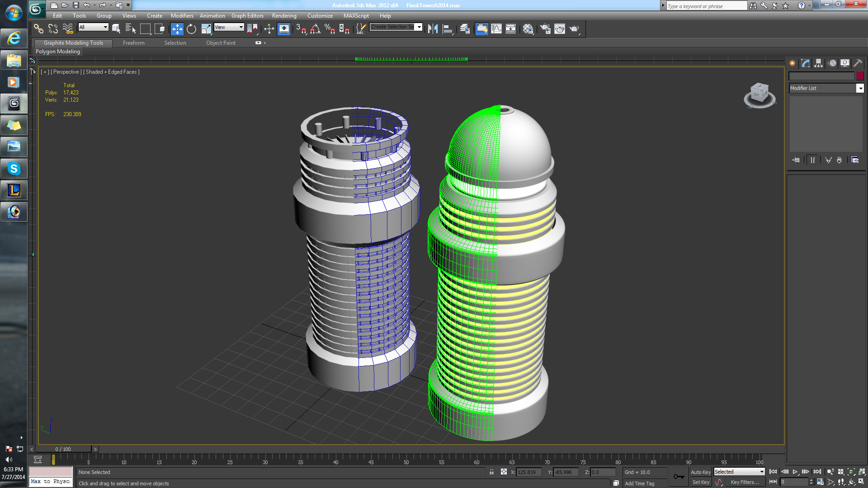Open the Utilities command panel tab
Image resolution: width=868 pixels, height=488 pixels.
pyautogui.click(x=858, y=63)
